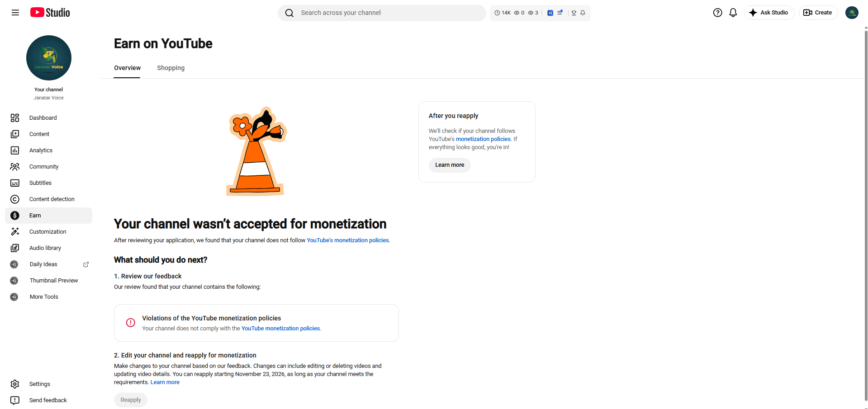
Task: Click the eye stat showing 0
Action: point(519,13)
